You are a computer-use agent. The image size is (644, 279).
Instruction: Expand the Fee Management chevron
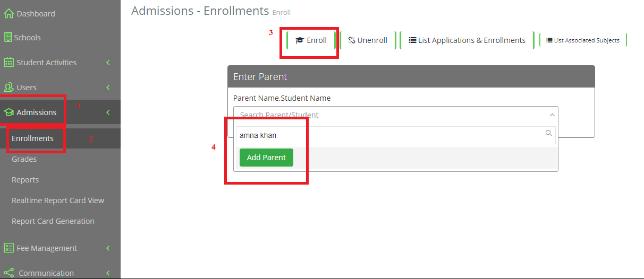pos(108,248)
